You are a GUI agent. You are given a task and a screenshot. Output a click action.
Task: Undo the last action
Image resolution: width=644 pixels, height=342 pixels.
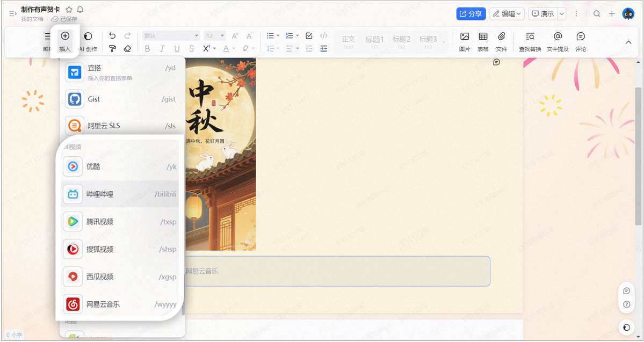coord(112,36)
